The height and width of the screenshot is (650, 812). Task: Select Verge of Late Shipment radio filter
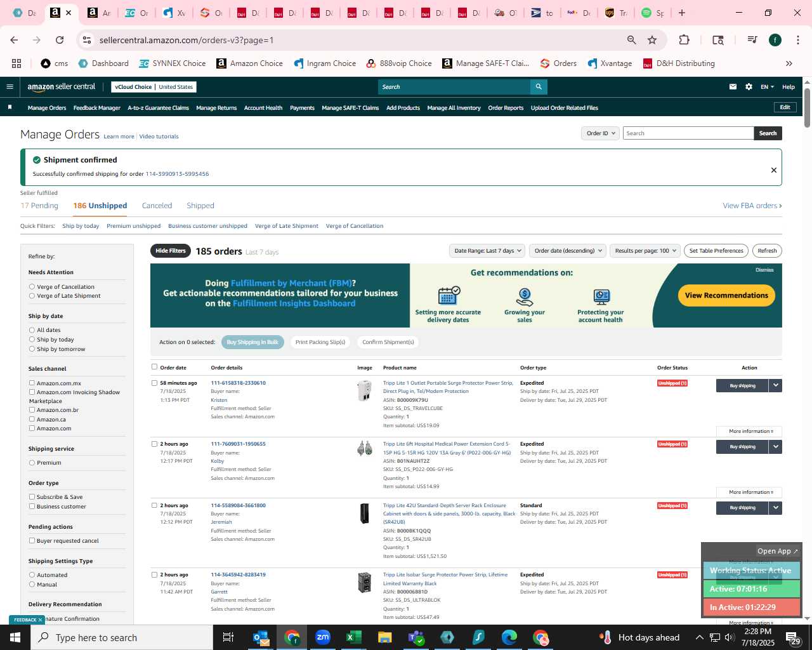pos(32,296)
